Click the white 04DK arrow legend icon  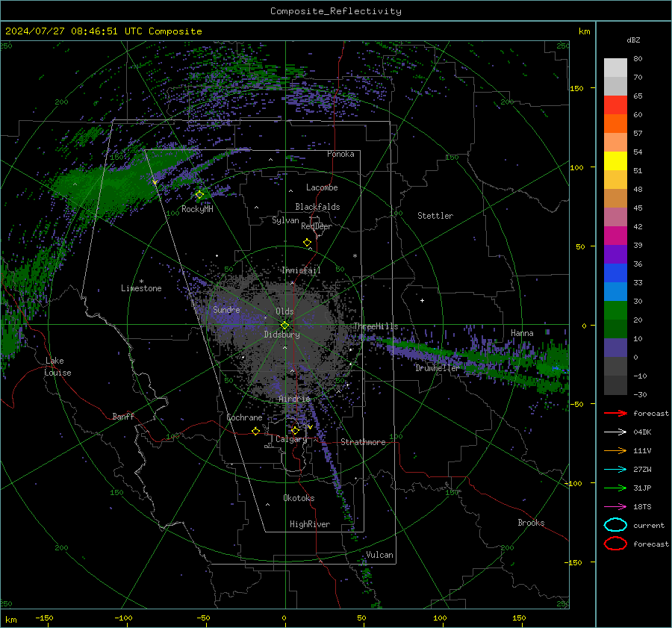coord(615,432)
